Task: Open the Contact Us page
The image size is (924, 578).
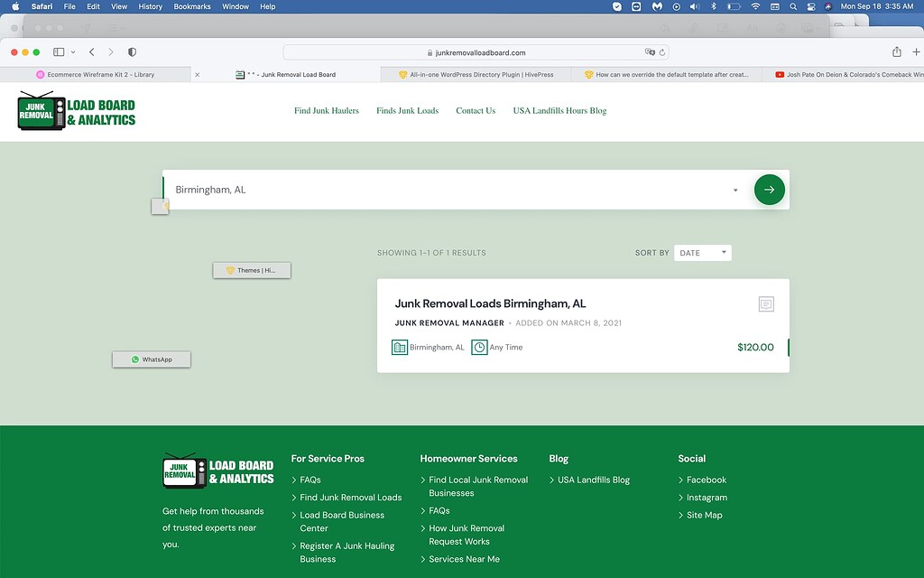Action: pyautogui.click(x=476, y=110)
